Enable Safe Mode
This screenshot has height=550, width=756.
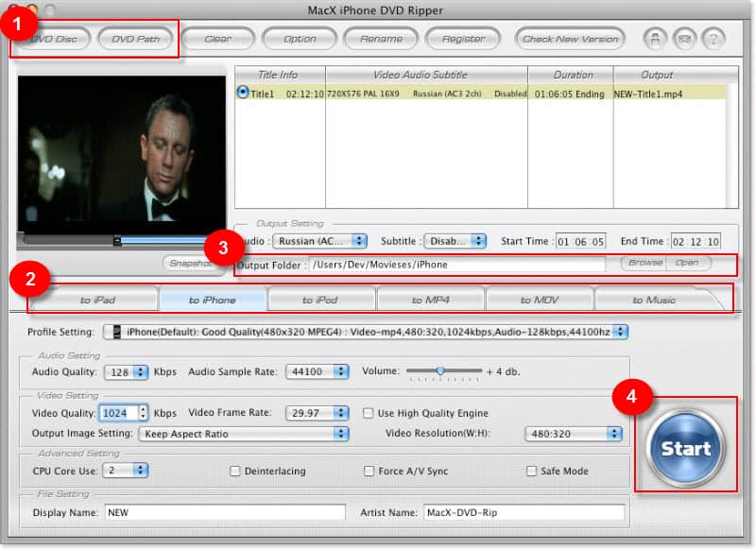(531, 471)
